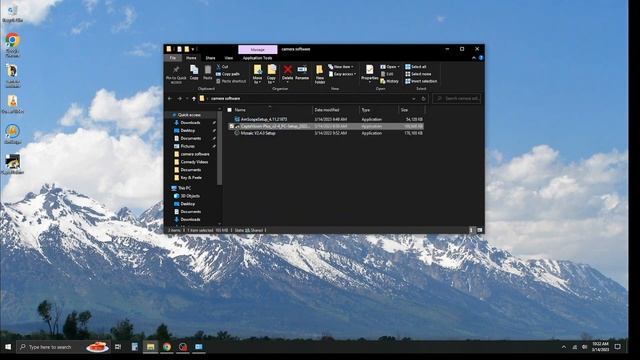Viewport: 640px width, 360px height.
Task: Open Task View on the taskbar
Action: pyautogui.click(x=118, y=347)
